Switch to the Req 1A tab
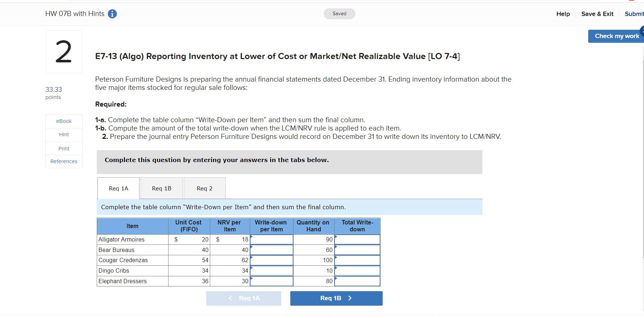644x318 pixels. click(x=119, y=188)
